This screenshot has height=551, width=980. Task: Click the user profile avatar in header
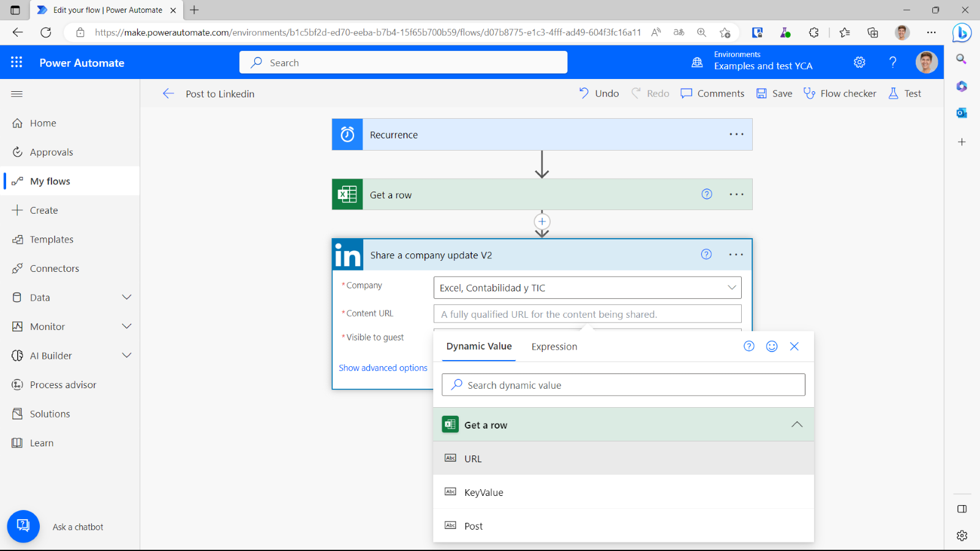pos(926,62)
